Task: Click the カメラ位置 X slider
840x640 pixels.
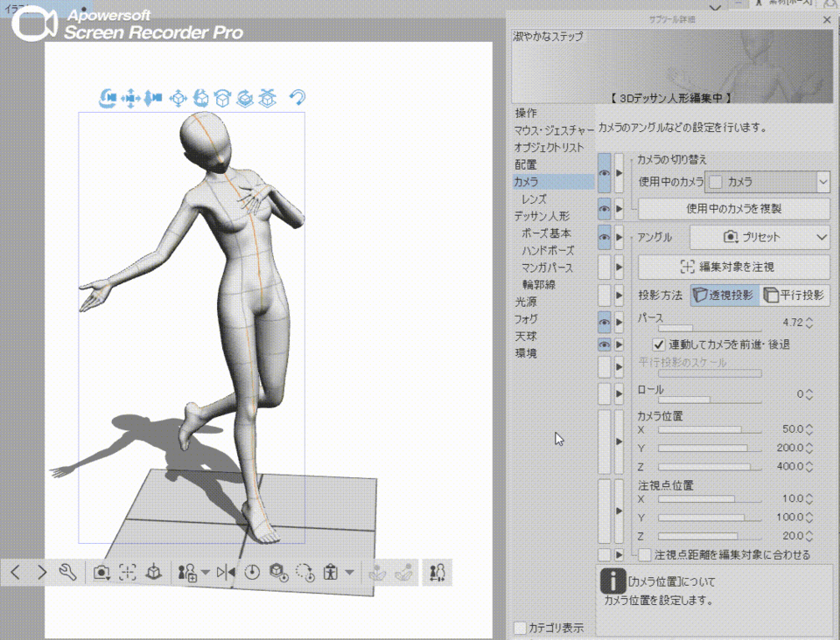Action: [x=710, y=429]
